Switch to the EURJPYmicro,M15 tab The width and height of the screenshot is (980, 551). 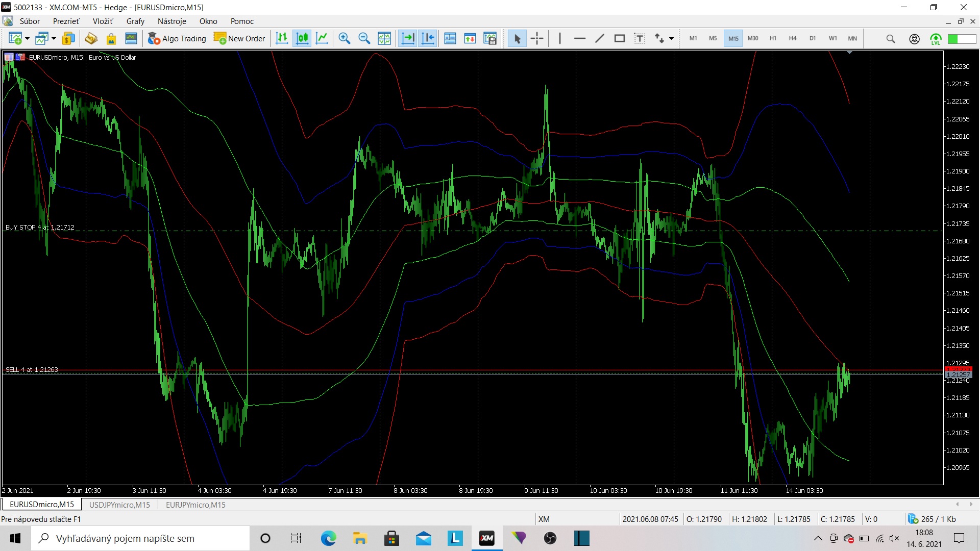pyautogui.click(x=195, y=505)
